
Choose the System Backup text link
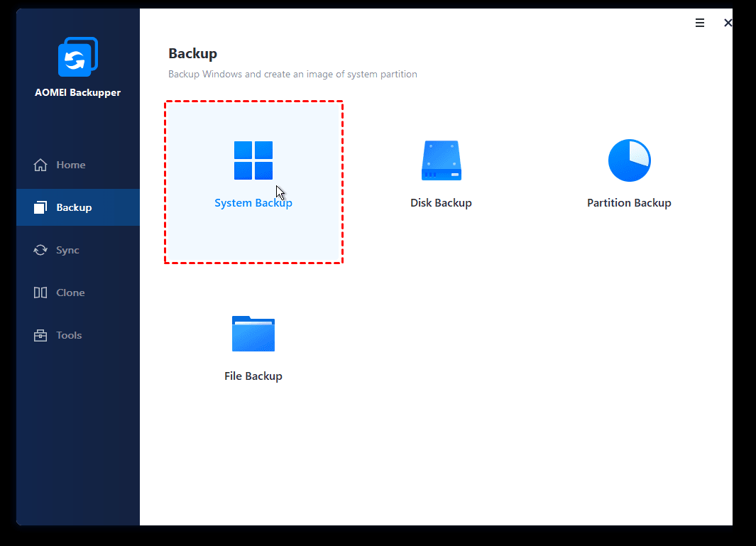click(253, 203)
